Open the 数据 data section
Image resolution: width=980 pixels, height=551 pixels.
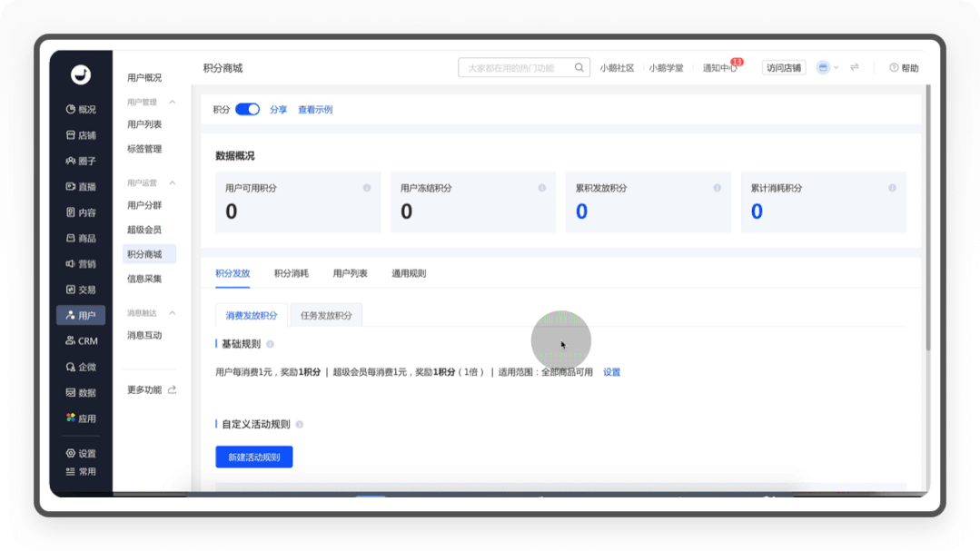(81, 392)
